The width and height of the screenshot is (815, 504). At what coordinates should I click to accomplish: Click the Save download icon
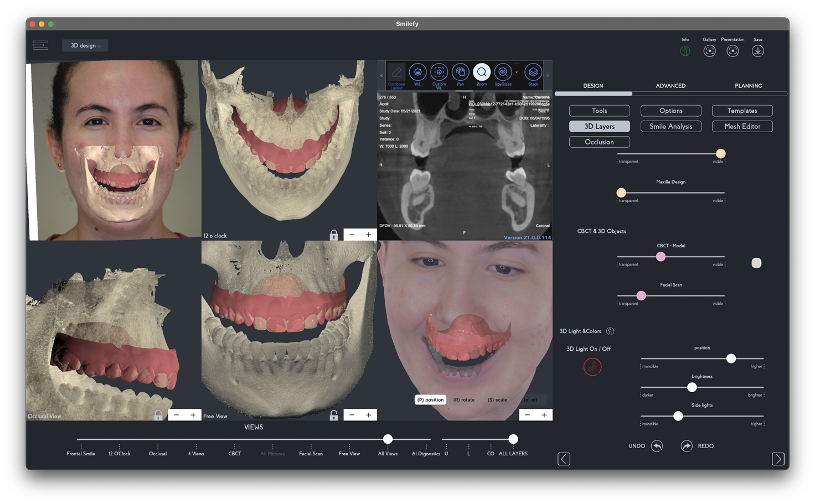tap(757, 51)
